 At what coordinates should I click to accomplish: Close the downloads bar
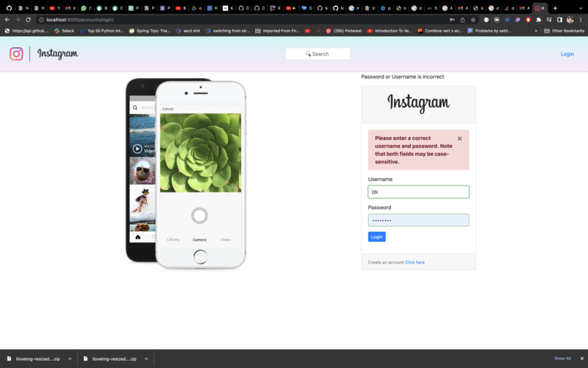coord(581,358)
